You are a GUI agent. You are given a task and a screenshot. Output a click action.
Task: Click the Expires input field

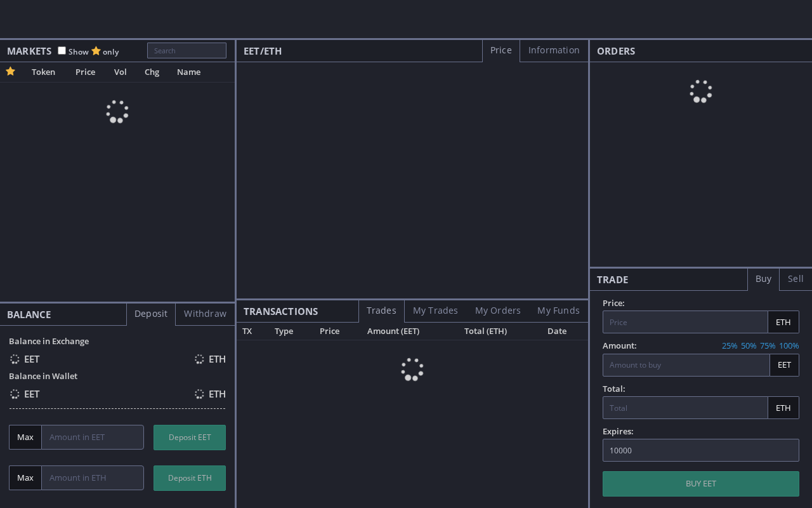tap(700, 450)
